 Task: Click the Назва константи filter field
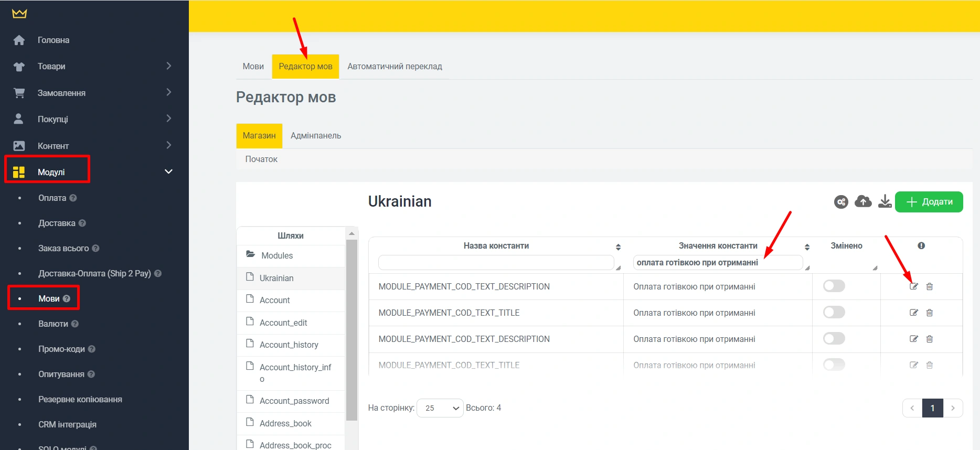pyautogui.click(x=495, y=262)
